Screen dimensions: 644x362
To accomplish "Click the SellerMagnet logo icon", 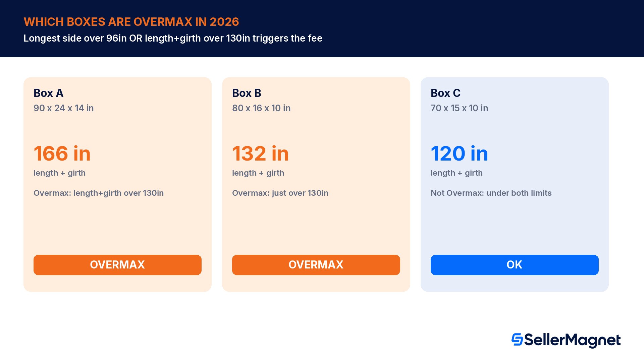I will 517,339.
